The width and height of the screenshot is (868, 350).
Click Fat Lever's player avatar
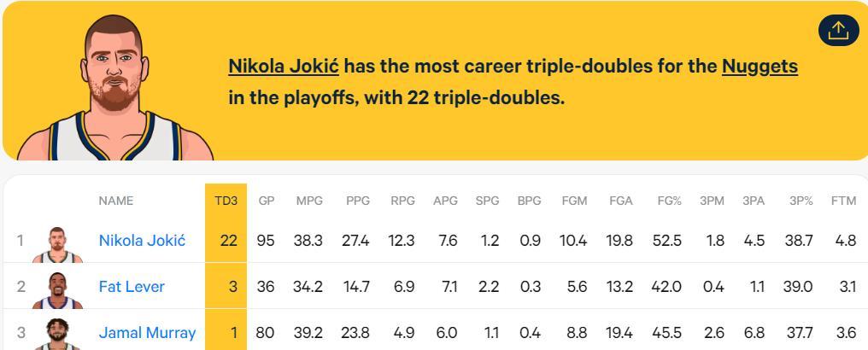[57, 289]
